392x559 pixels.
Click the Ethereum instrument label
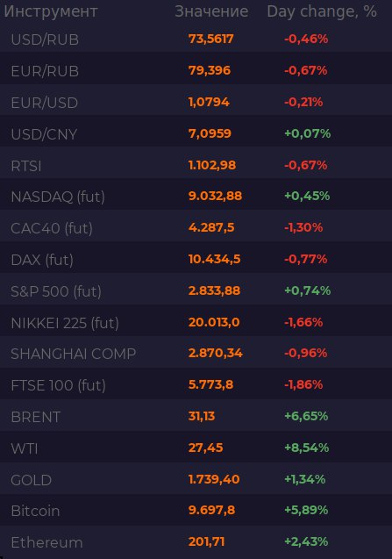coord(46,542)
